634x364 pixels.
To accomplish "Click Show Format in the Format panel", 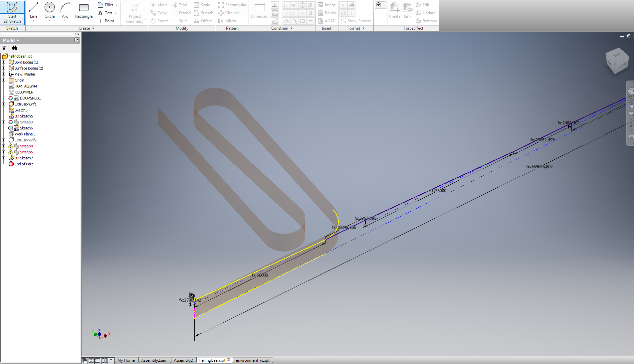I will [356, 21].
